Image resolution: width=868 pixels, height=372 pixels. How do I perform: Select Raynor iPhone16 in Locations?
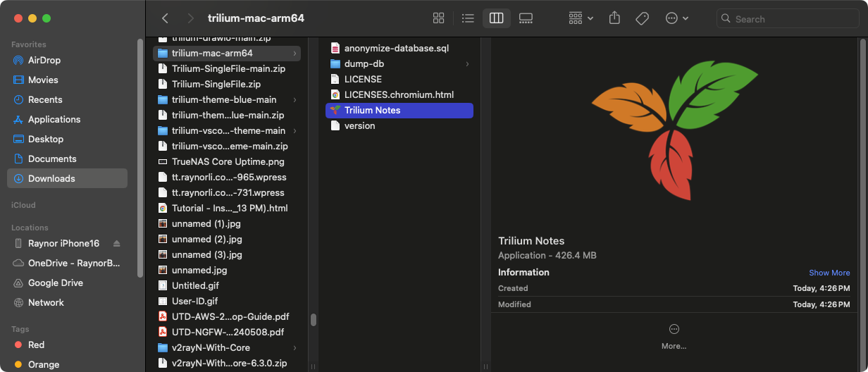click(63, 243)
